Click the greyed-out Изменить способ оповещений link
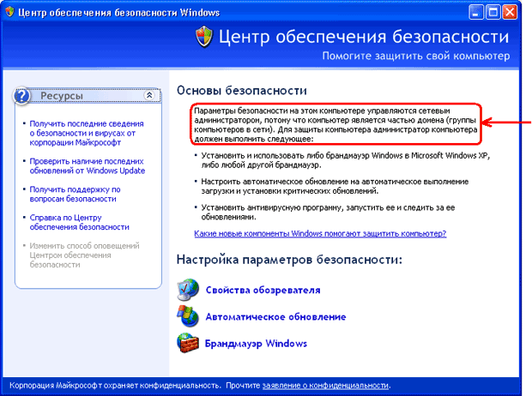This screenshot has width=532, height=396. click(x=83, y=256)
